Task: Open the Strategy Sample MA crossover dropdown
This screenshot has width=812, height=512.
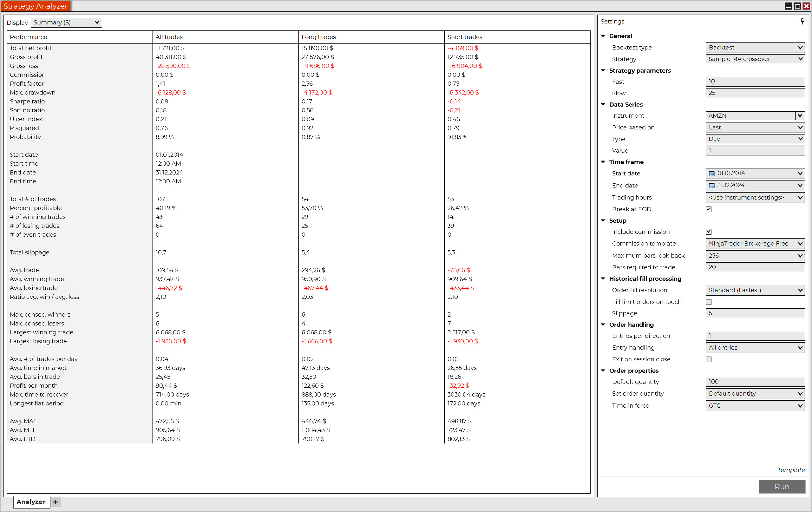Action: [755, 59]
